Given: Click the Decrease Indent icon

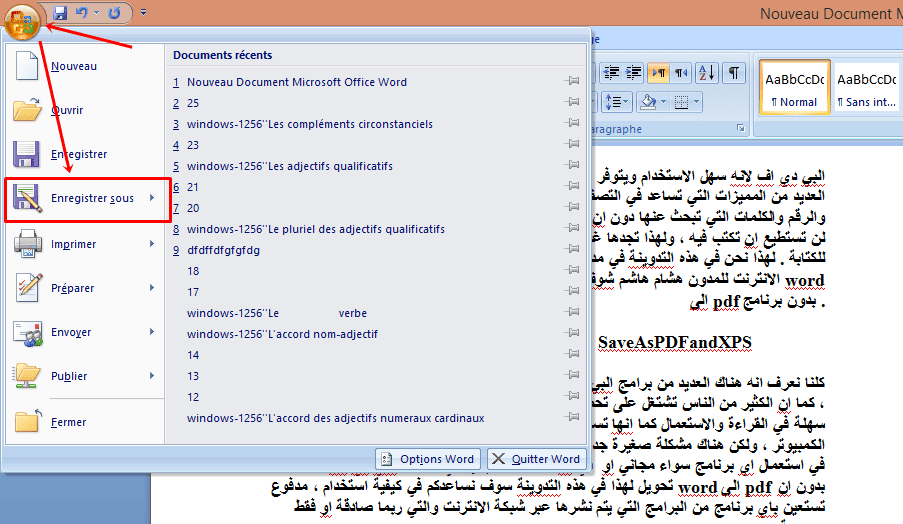Looking at the screenshot, I should [611, 73].
